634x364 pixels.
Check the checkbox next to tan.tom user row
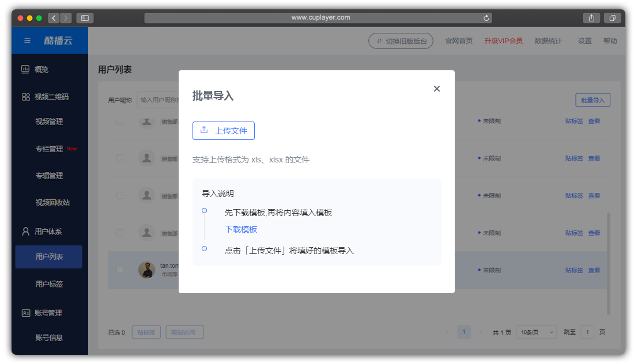tap(120, 269)
